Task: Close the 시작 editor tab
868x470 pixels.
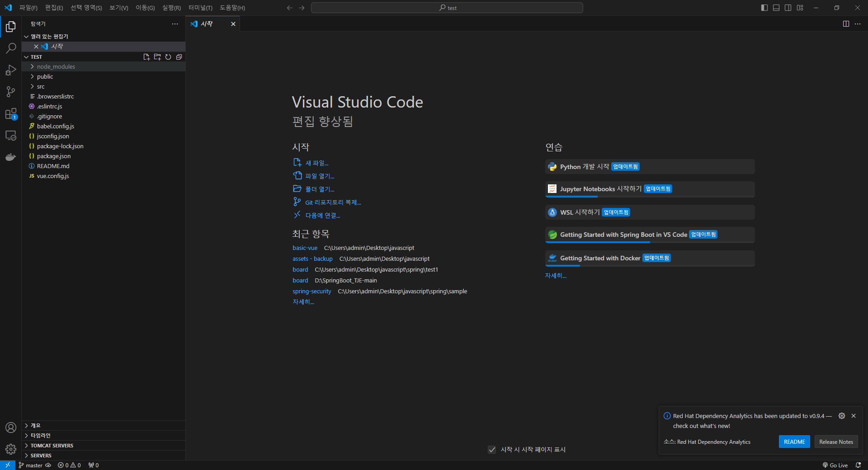Action: pos(233,24)
